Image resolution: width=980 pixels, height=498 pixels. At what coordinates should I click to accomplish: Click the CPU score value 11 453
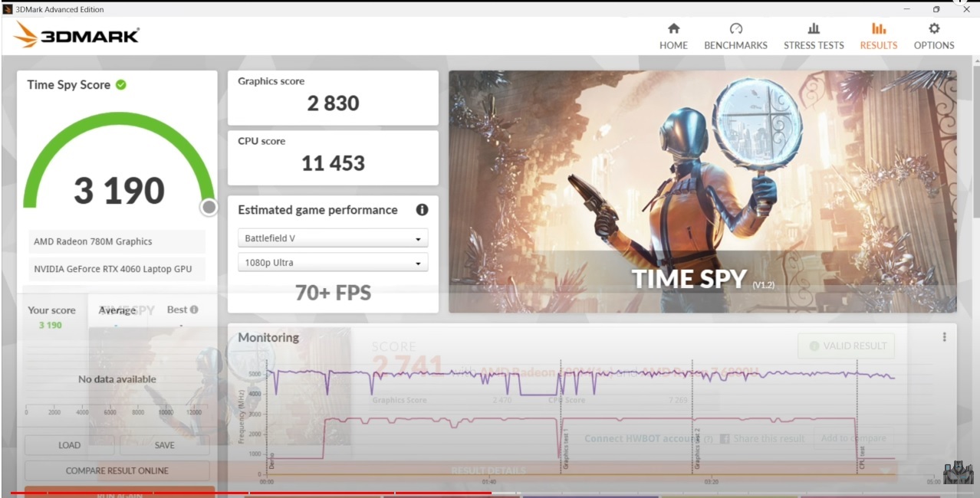pos(333,163)
